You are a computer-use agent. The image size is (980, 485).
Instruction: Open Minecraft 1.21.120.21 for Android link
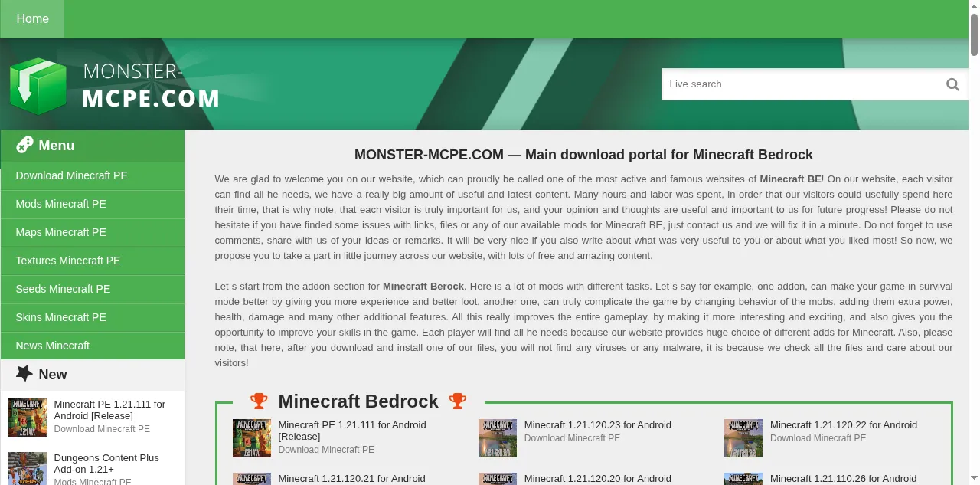(x=352, y=479)
